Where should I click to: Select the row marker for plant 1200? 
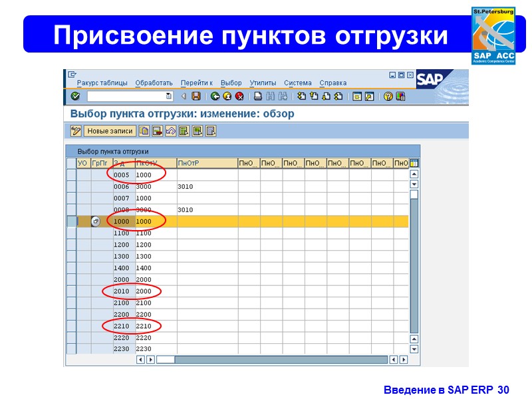[71, 245]
